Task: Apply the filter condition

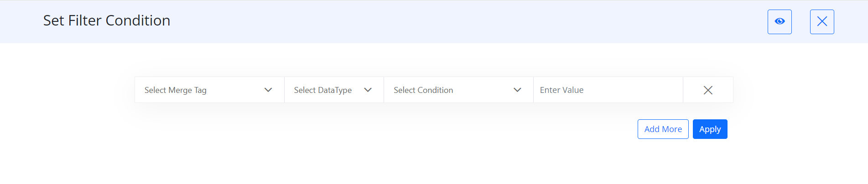Action: pyautogui.click(x=710, y=129)
